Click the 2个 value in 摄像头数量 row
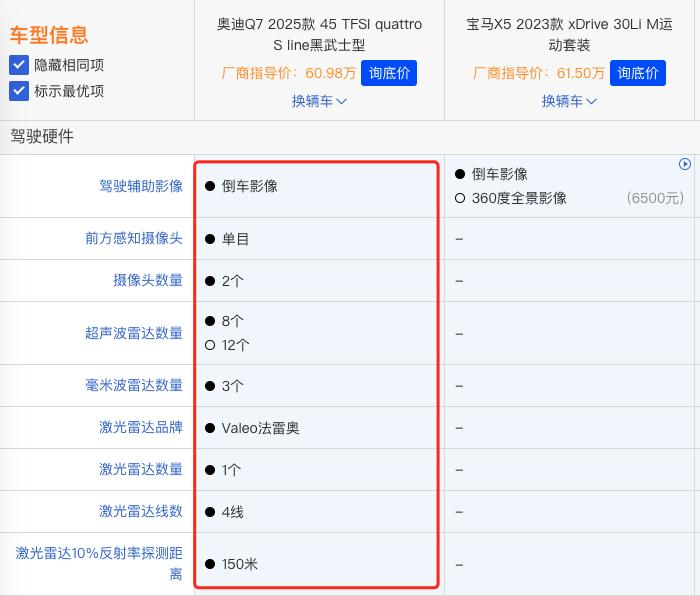 pos(233,281)
